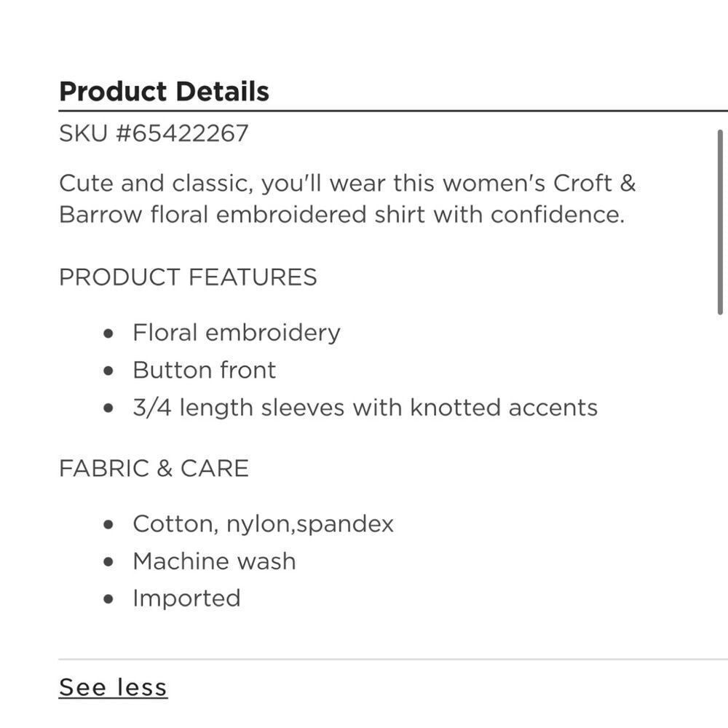Screen dimensions: 728x728
Task: Click the words Croft & Barrow in description
Action: coord(347,199)
